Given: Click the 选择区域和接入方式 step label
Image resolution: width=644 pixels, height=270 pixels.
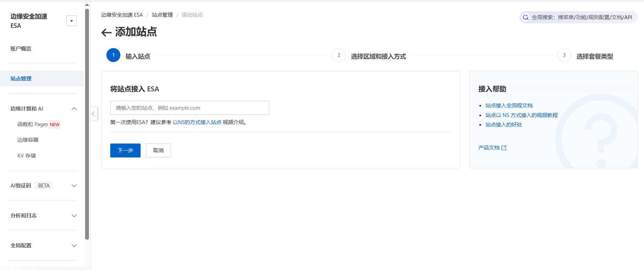Looking at the screenshot, I should (x=379, y=56).
